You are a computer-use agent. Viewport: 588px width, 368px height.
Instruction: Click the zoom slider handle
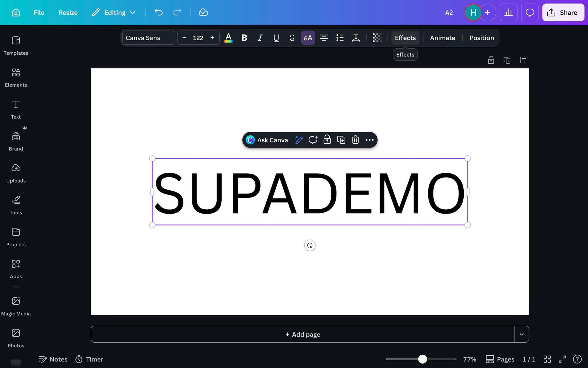click(x=422, y=359)
